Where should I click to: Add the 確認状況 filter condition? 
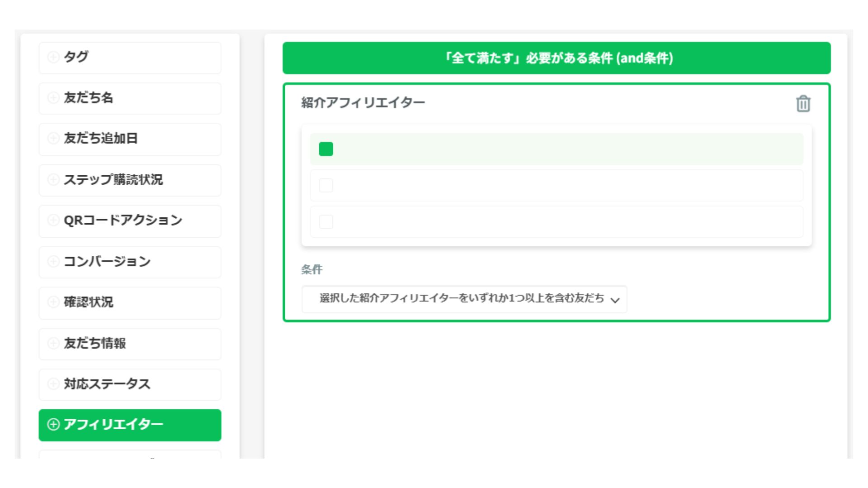(130, 303)
